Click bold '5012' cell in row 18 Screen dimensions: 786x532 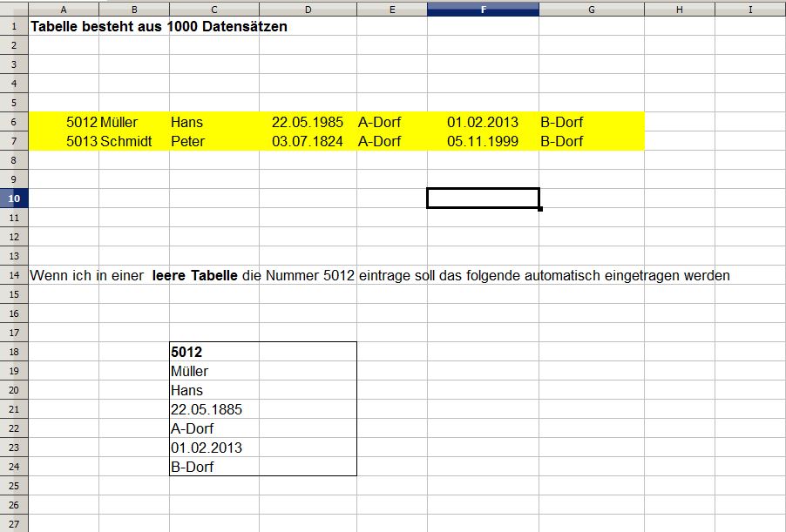pyautogui.click(x=214, y=352)
